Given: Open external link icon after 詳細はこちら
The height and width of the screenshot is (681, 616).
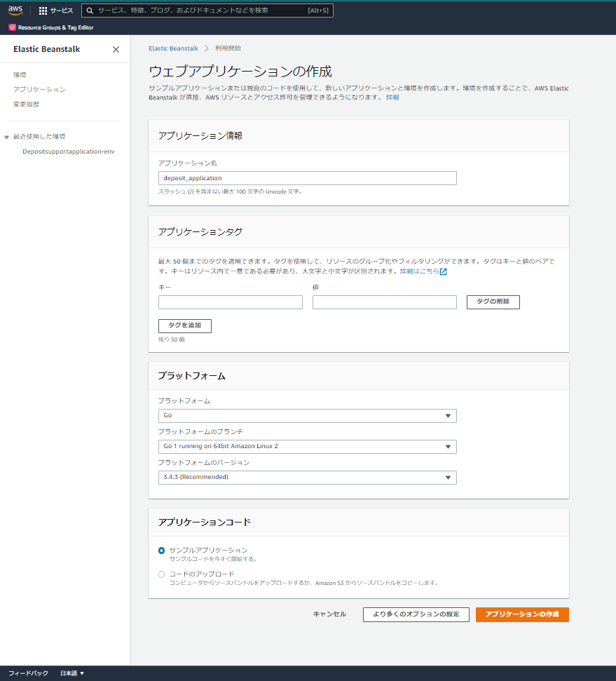Looking at the screenshot, I should pyautogui.click(x=443, y=272).
